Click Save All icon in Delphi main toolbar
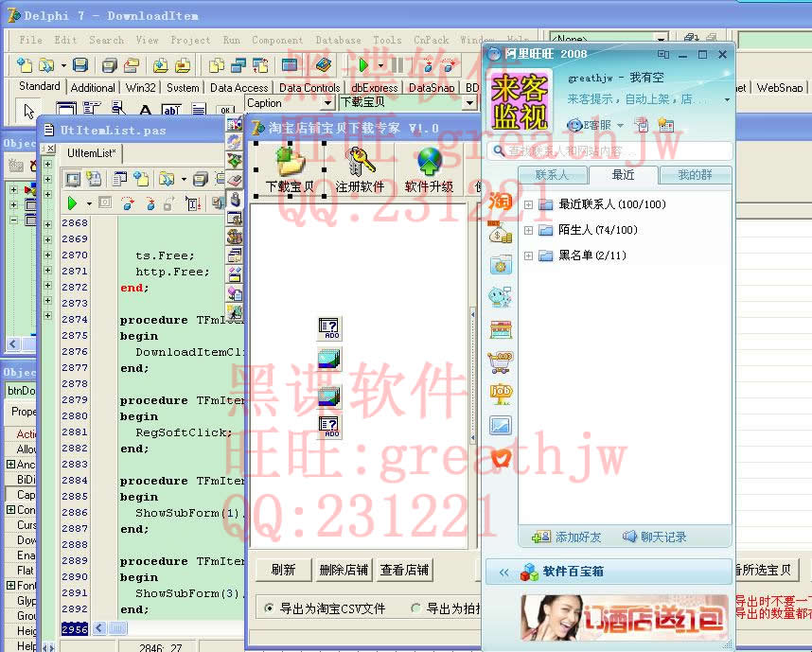This screenshot has width=812, height=652. tap(109, 65)
